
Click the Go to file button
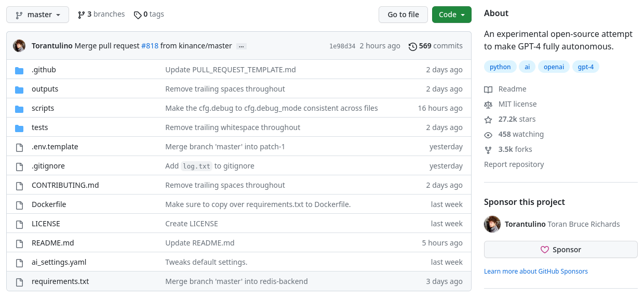[x=403, y=15]
